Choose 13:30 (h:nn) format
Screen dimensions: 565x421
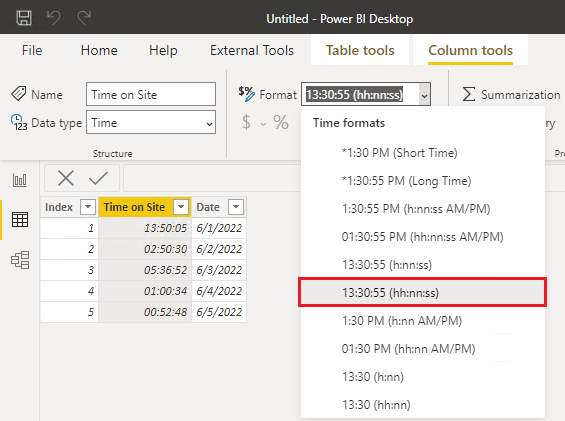pyautogui.click(x=423, y=377)
